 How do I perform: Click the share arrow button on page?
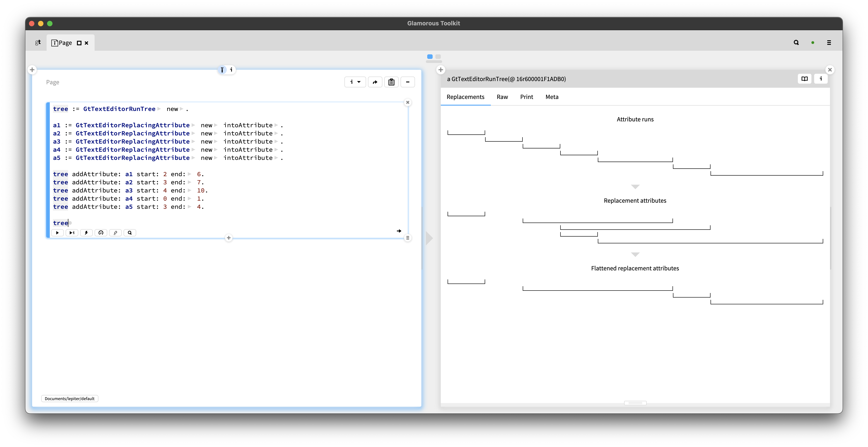pyautogui.click(x=375, y=82)
